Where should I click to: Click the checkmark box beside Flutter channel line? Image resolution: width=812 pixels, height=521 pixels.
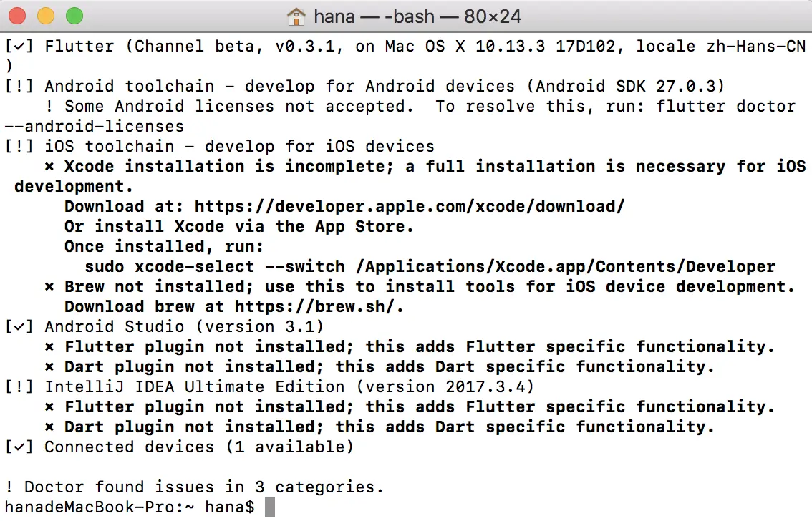point(19,47)
